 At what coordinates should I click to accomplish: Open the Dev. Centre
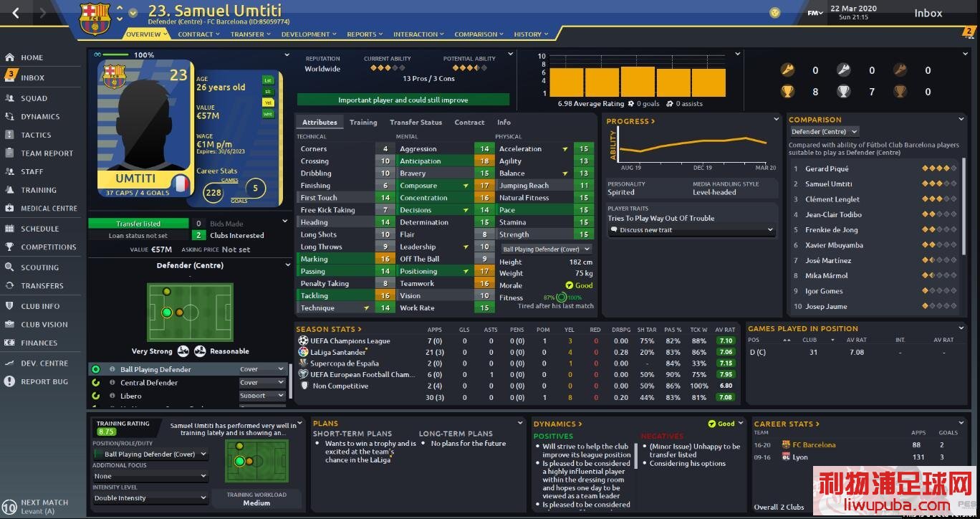coord(44,363)
